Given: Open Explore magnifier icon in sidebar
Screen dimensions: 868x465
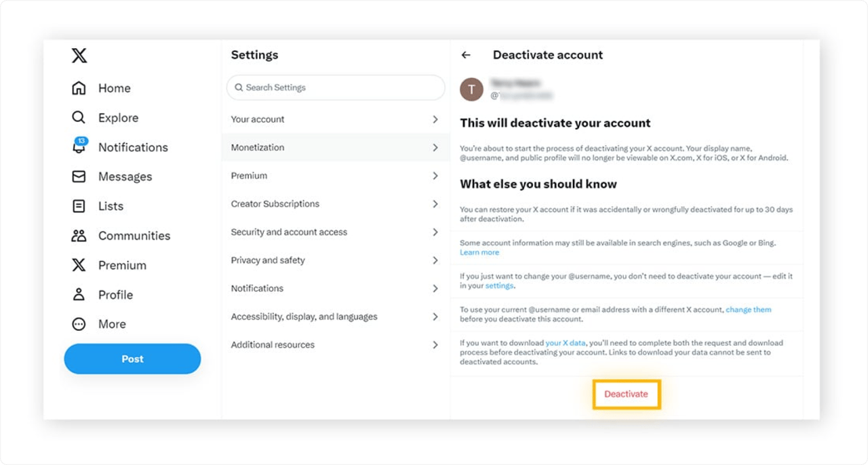Looking at the screenshot, I should point(79,118).
